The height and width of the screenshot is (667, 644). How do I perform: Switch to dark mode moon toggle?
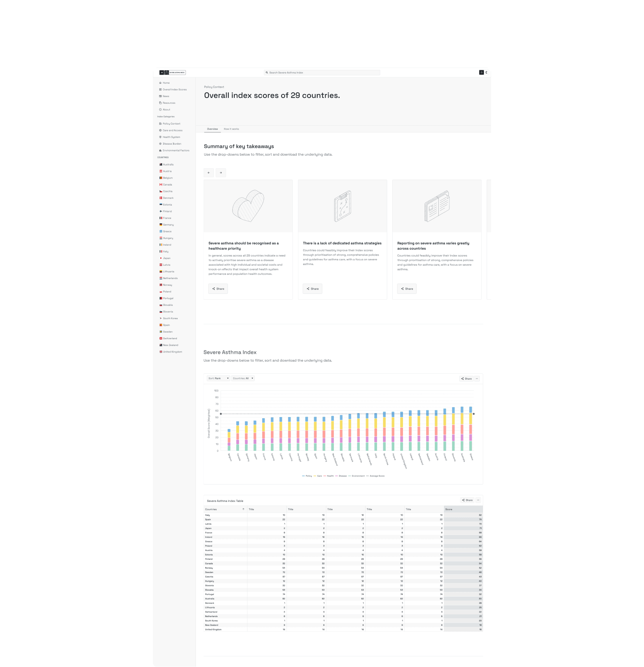pos(486,72)
